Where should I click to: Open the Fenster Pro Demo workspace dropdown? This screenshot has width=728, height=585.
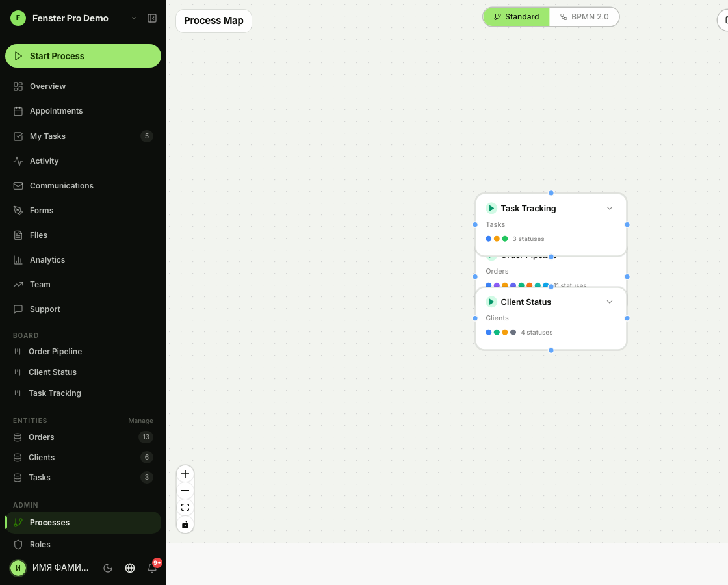click(x=134, y=18)
